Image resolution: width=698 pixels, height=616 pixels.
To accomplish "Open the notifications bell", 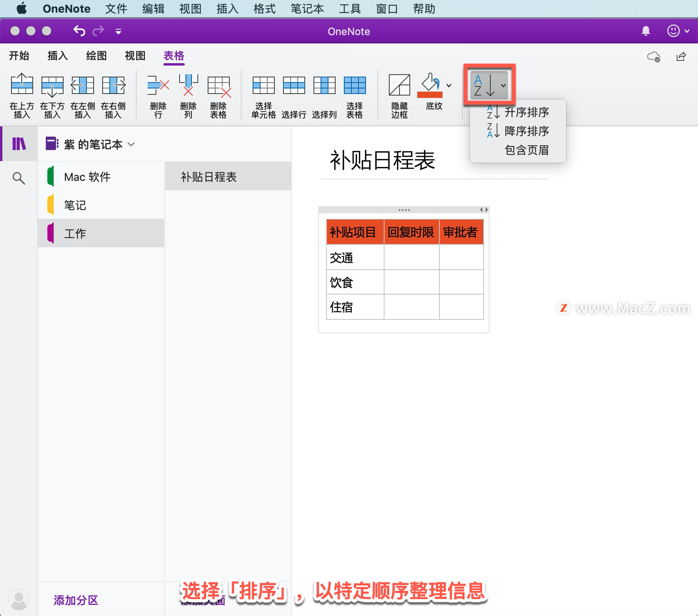I will [646, 31].
